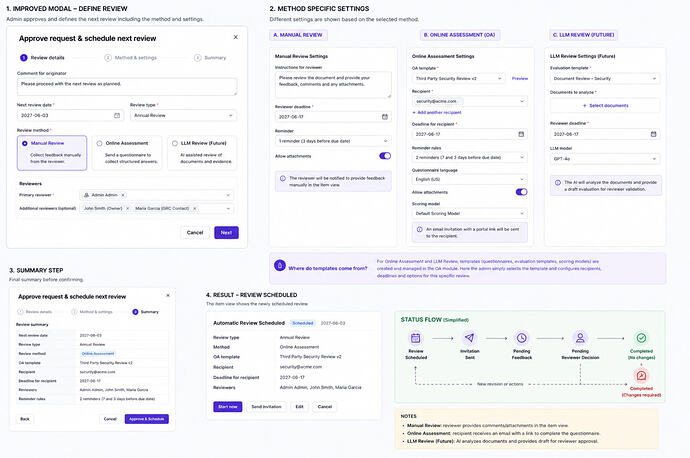Open the LLM model GPT-4o dropdown

605,158
